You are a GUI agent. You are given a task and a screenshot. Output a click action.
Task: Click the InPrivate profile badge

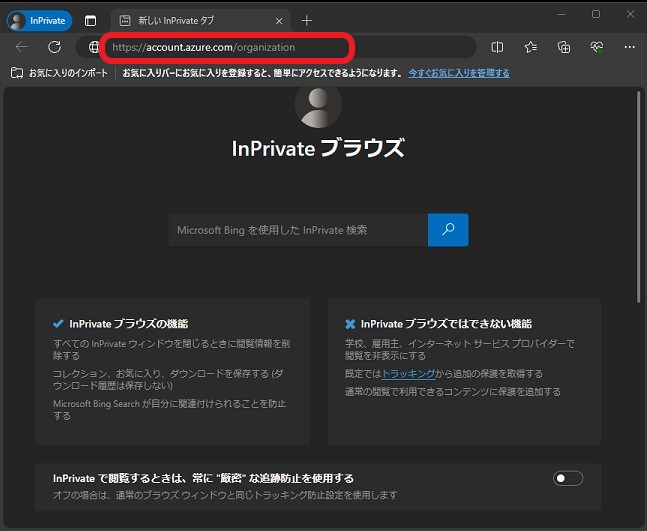(x=40, y=21)
